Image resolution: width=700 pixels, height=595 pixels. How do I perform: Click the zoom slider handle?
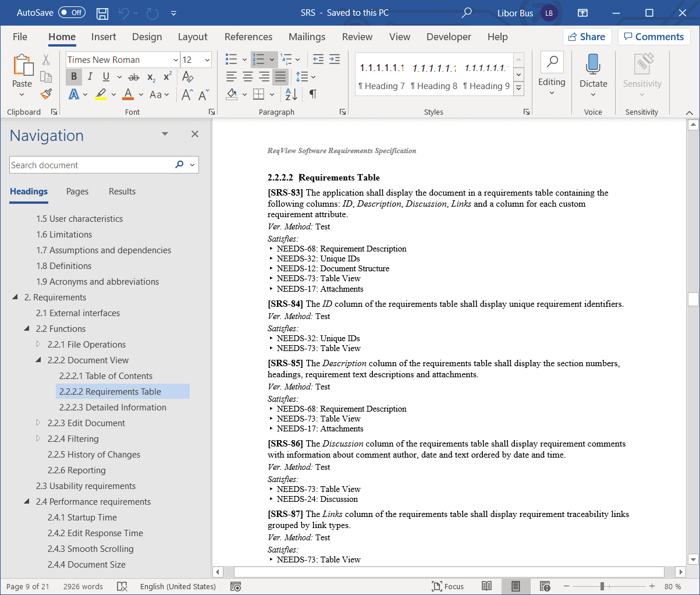(602, 586)
